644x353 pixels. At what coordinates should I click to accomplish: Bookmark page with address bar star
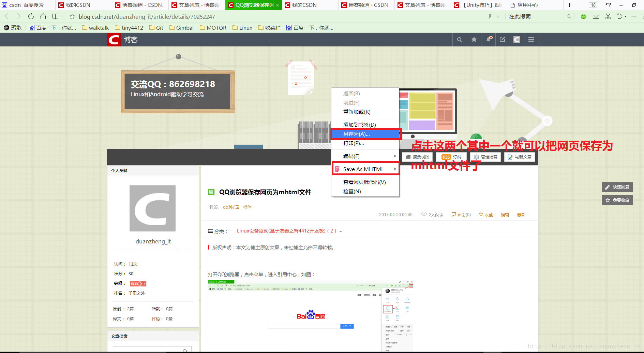pyautogui.click(x=72, y=16)
